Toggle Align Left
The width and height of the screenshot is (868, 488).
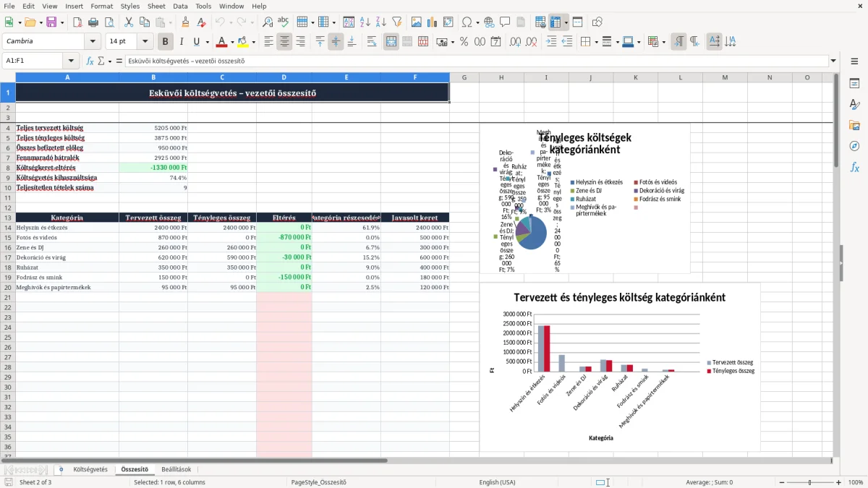tap(268, 42)
